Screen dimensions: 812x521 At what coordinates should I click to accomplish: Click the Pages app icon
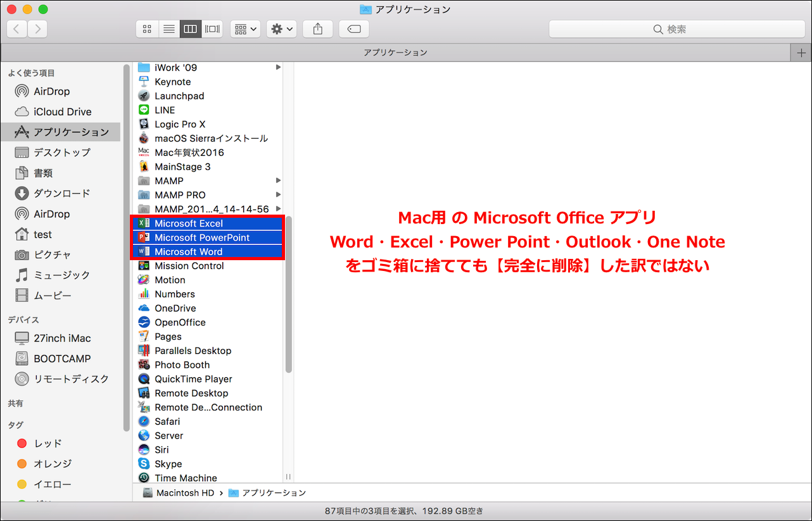tap(144, 337)
